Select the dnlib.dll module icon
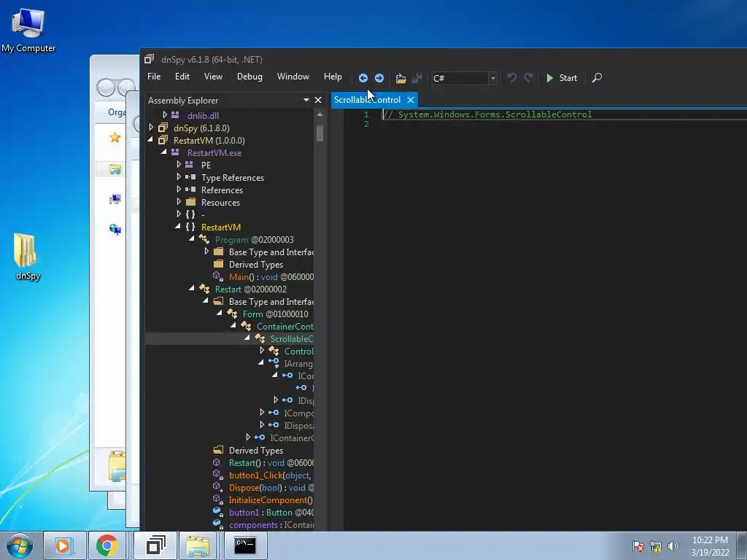747x560 pixels. [x=175, y=115]
